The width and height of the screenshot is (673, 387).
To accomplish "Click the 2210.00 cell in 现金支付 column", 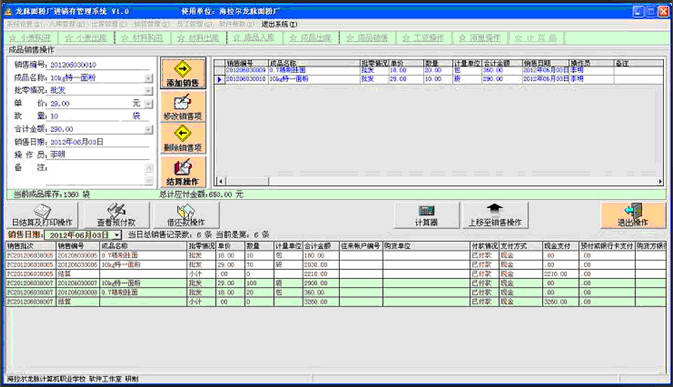I will tap(561, 274).
